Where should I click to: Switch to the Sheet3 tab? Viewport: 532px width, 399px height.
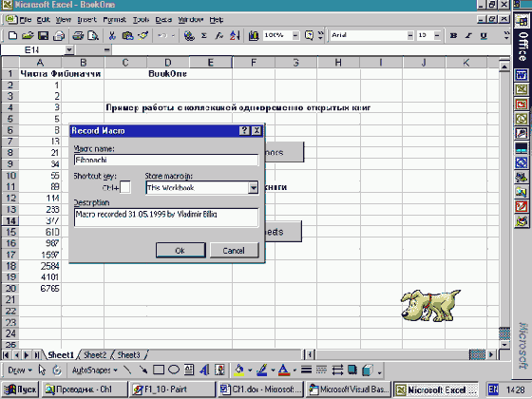(128, 355)
